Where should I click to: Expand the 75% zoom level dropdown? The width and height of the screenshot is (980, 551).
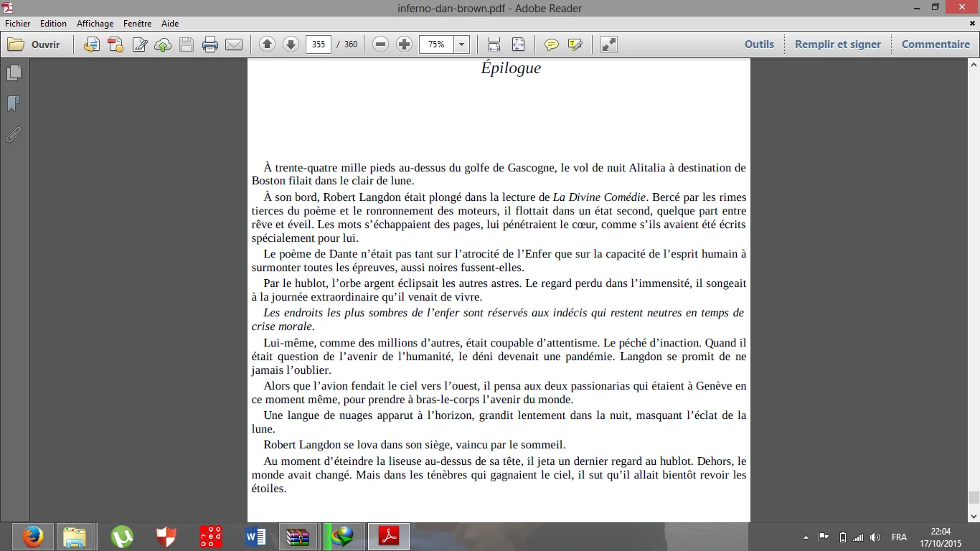(461, 44)
